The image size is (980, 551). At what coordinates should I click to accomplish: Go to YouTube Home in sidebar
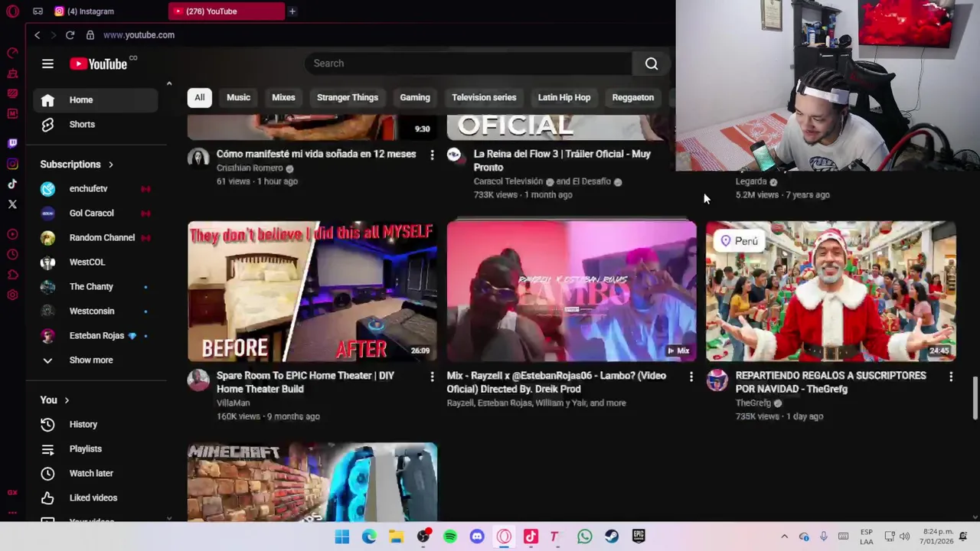point(95,100)
